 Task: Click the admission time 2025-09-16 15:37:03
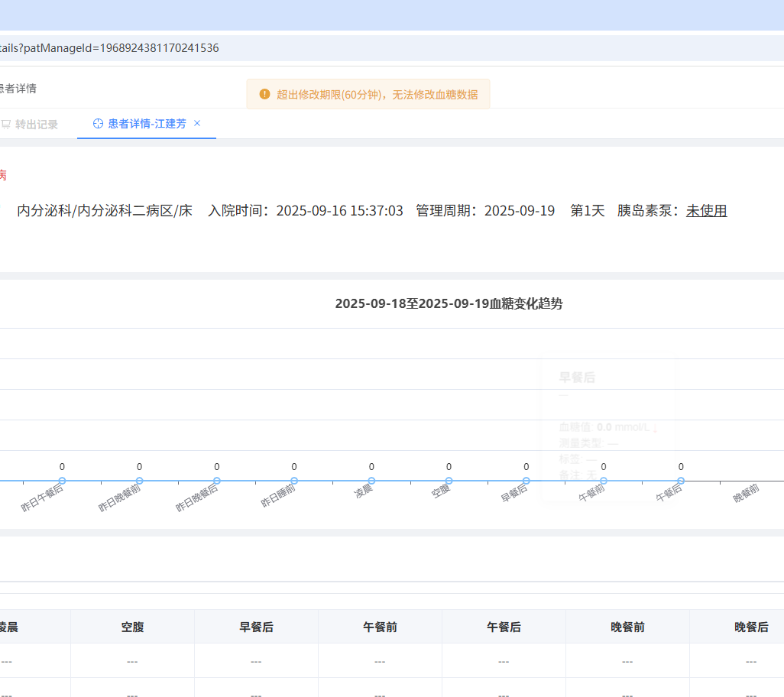339,210
